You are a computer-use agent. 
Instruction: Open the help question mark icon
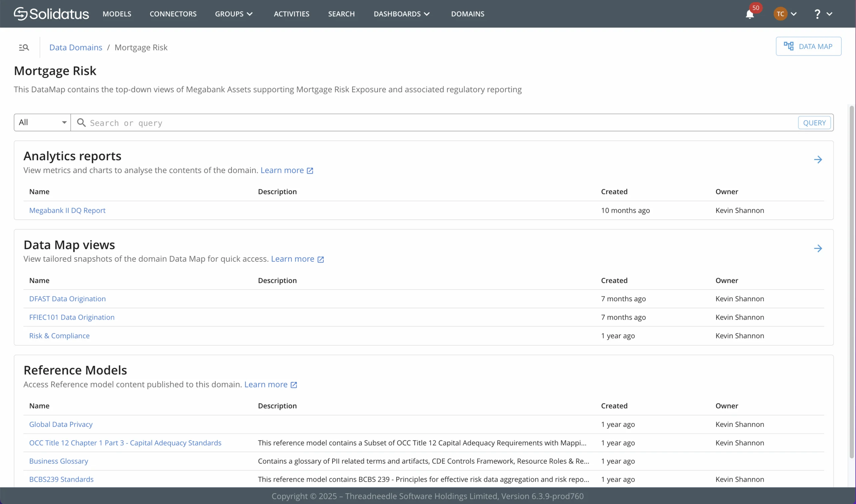coord(817,14)
